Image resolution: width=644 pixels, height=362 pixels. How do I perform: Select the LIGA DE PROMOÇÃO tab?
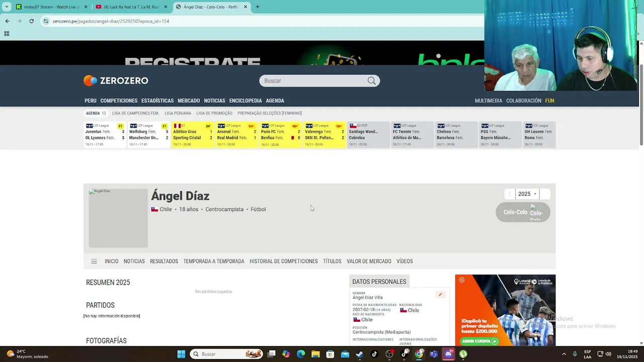point(214,113)
